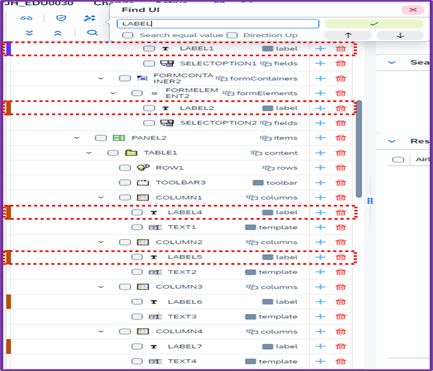Add child to PANEL2 with plus icon
This screenshot has height=371, width=433.
[x=320, y=138]
